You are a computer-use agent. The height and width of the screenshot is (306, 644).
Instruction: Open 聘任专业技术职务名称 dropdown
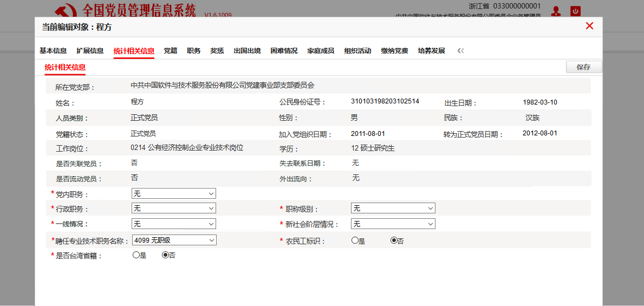173,240
